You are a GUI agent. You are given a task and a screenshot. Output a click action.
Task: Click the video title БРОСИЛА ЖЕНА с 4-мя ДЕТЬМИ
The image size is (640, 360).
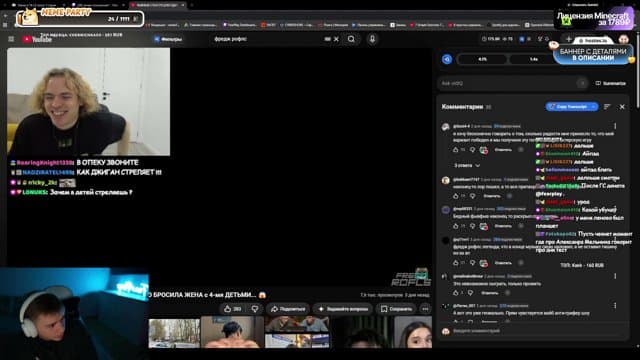coord(207,295)
